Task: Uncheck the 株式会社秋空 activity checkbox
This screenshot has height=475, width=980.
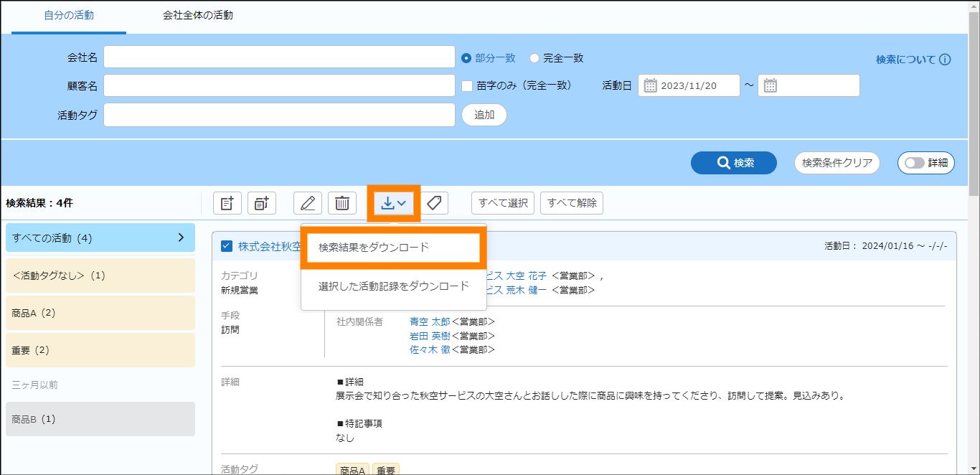Action: click(x=227, y=247)
